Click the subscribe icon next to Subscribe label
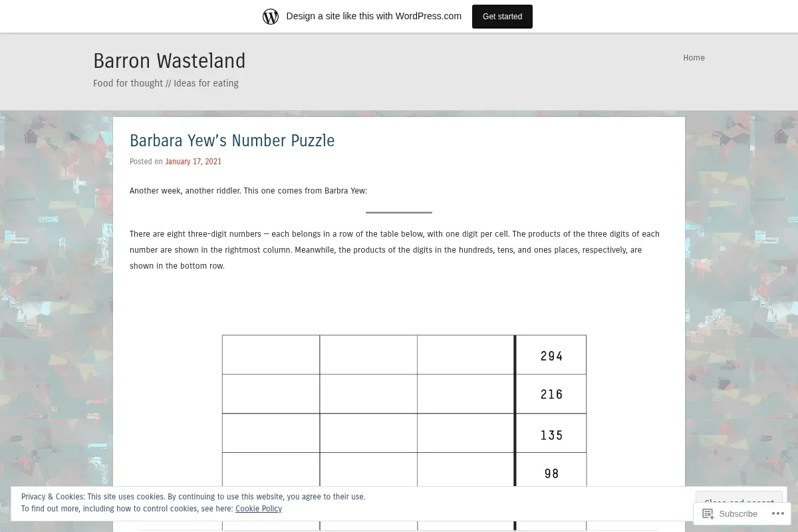Screen dimensions: 798x532 [708, 513]
